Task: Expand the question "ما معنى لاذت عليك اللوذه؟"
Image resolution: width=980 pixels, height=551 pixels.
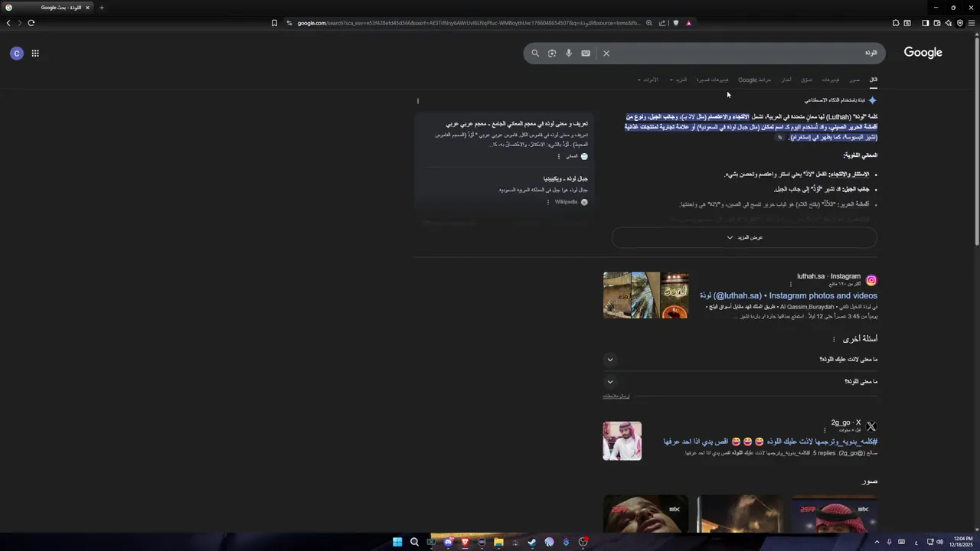Action: pyautogui.click(x=740, y=360)
